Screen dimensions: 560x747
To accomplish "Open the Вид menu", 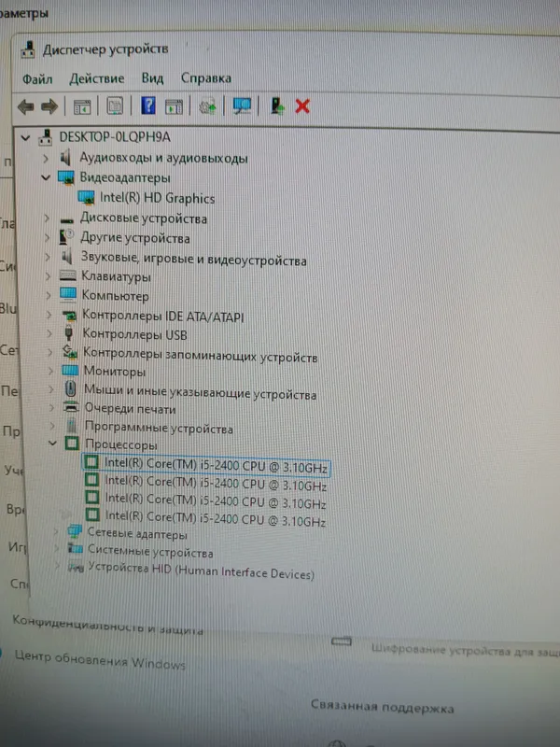I will pyautogui.click(x=152, y=78).
